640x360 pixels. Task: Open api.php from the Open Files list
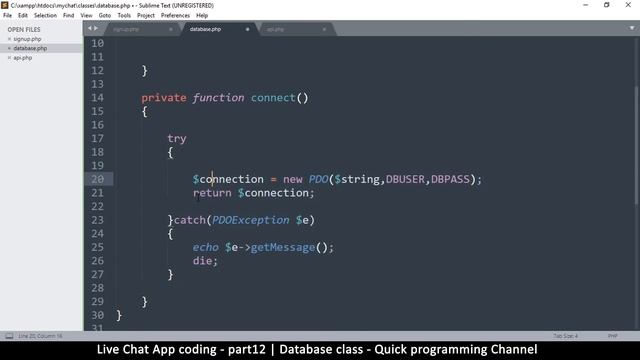22,58
